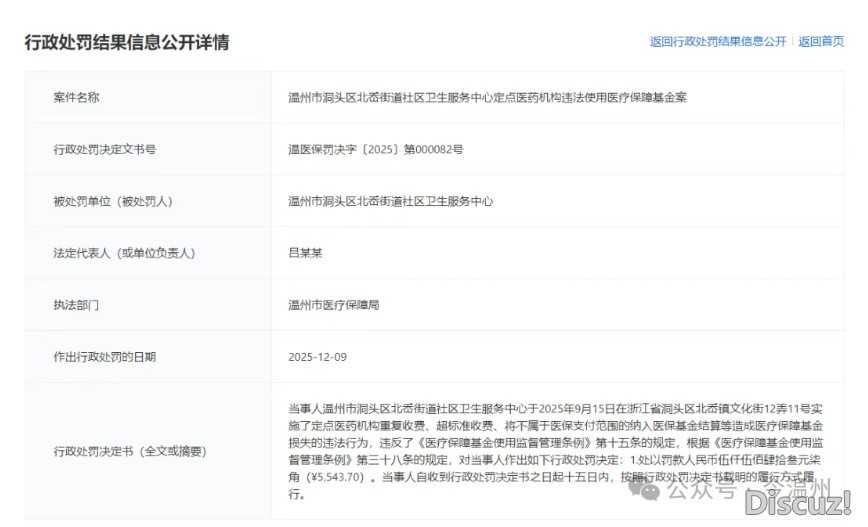Image resolution: width=868 pixels, height=527 pixels.
Task: Click the WeChat icon in the watermark
Action: click(651, 492)
